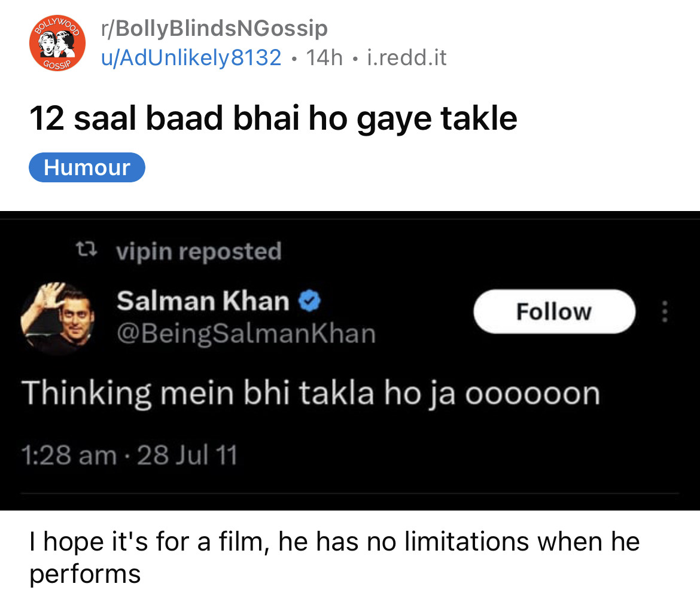The height and width of the screenshot is (599, 700).
Task: Click the @BeingSalmanKhan handle
Action: tap(246, 333)
